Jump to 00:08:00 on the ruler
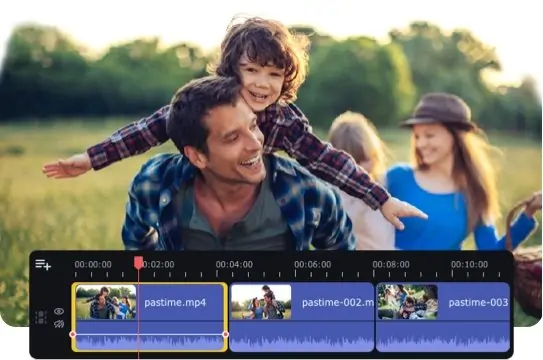This screenshot has height=360, width=543. [x=391, y=264]
